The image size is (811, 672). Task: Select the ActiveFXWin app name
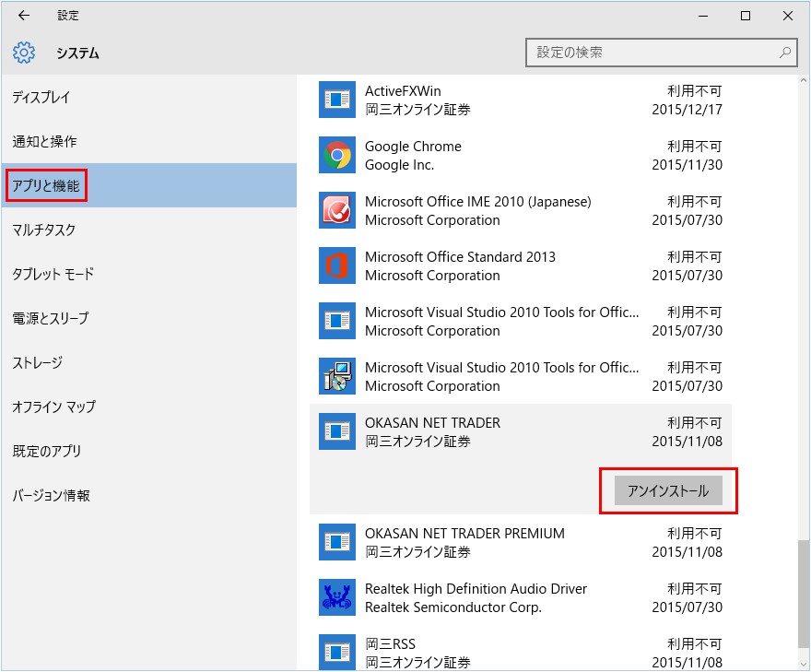(403, 91)
